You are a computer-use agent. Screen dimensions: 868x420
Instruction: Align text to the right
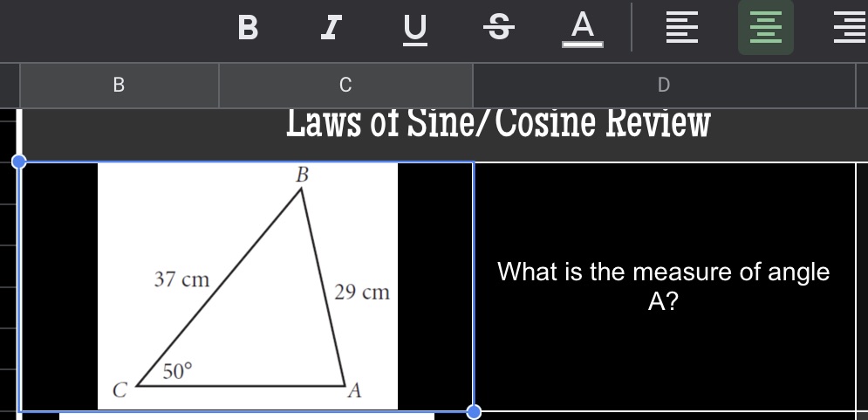[851, 27]
